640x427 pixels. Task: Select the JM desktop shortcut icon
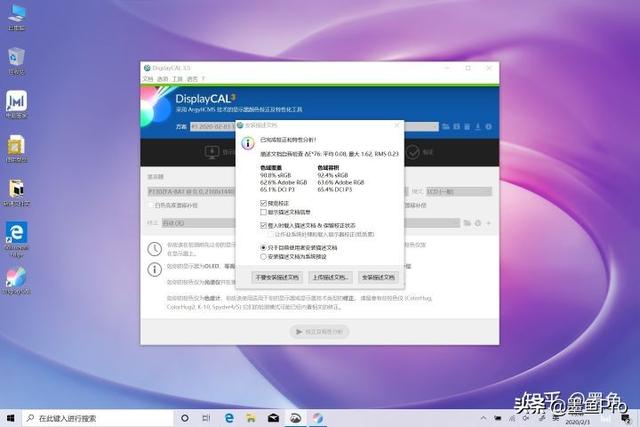click(16, 105)
